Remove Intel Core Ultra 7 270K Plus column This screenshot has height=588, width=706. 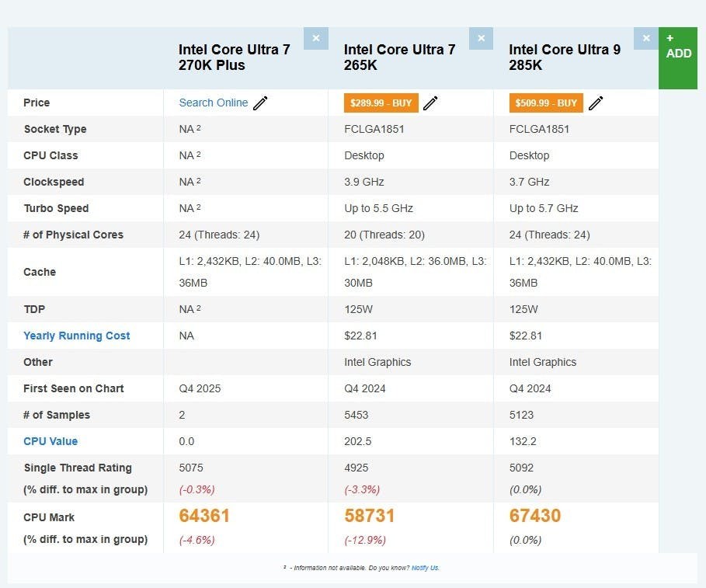point(315,38)
